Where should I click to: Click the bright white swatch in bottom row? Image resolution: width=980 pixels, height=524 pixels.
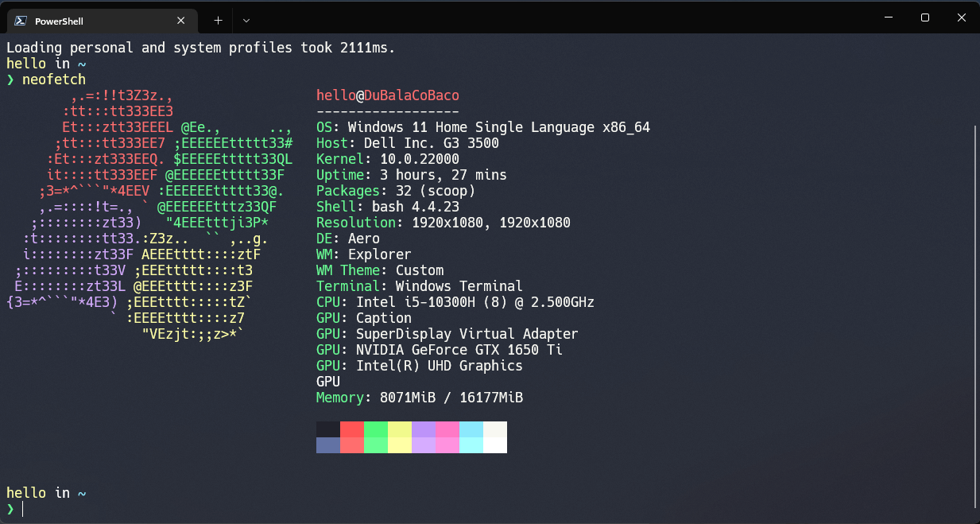tap(495, 445)
